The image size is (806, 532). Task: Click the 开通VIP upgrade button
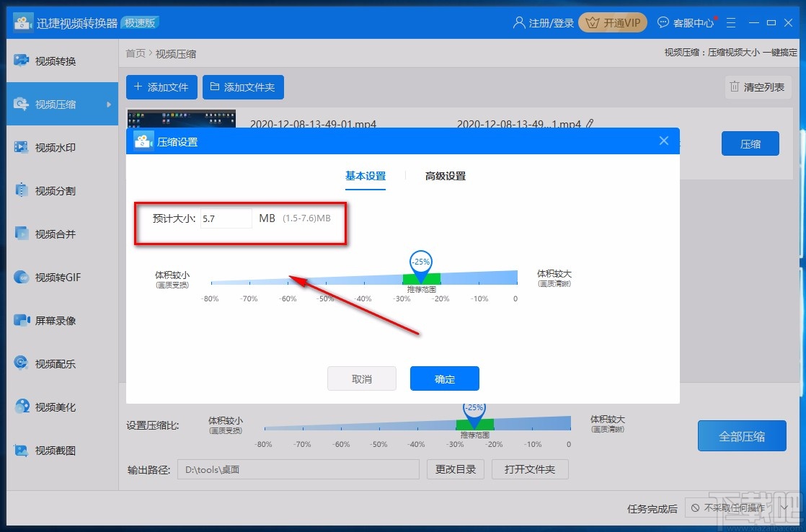click(x=612, y=22)
